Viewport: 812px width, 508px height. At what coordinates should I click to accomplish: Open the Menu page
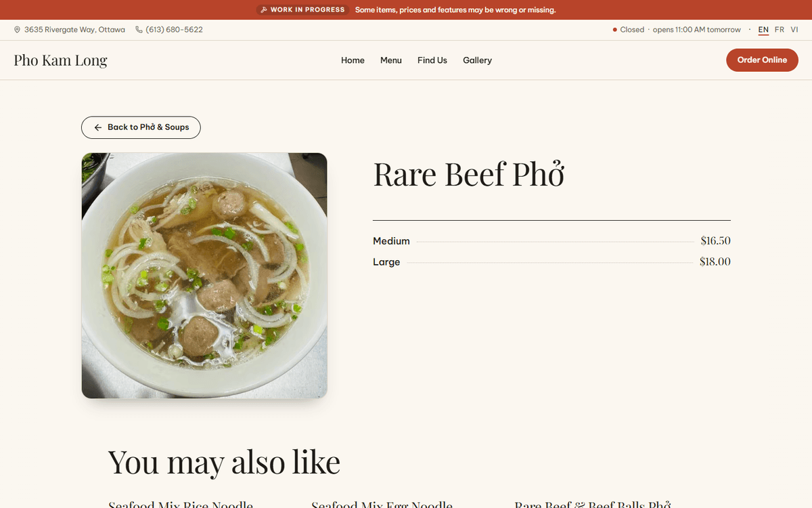tap(391, 60)
